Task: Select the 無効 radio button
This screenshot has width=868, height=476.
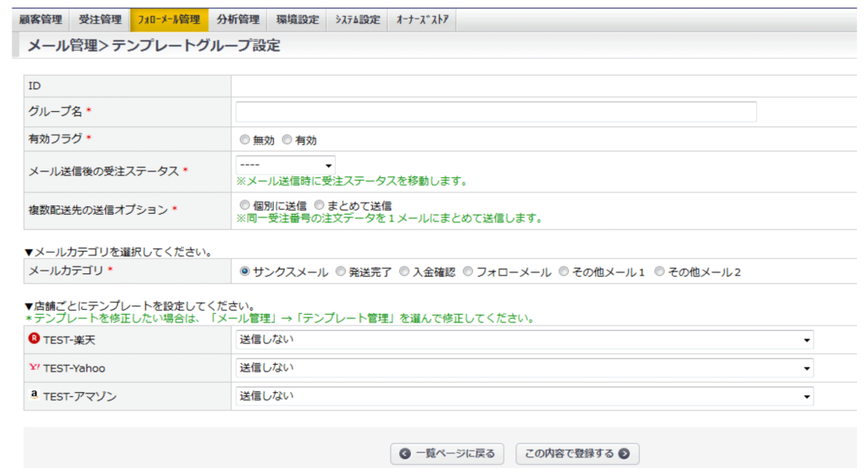Action: coord(245,140)
